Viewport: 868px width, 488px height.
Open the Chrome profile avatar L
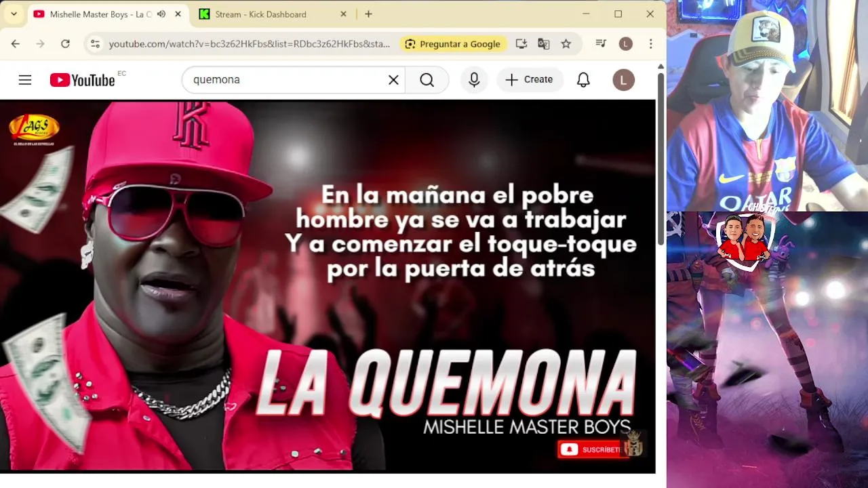click(x=625, y=44)
